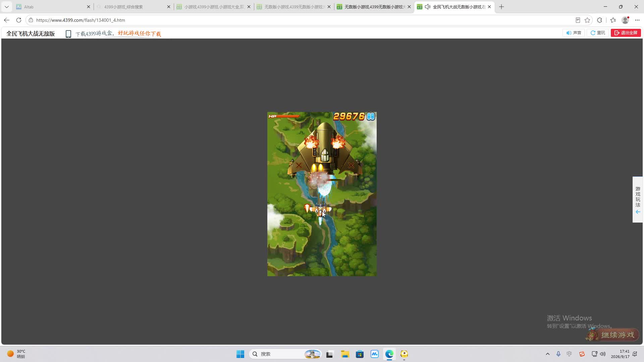644x362 pixels.
Task: Restart the game with 重玩 button
Action: pos(598,33)
